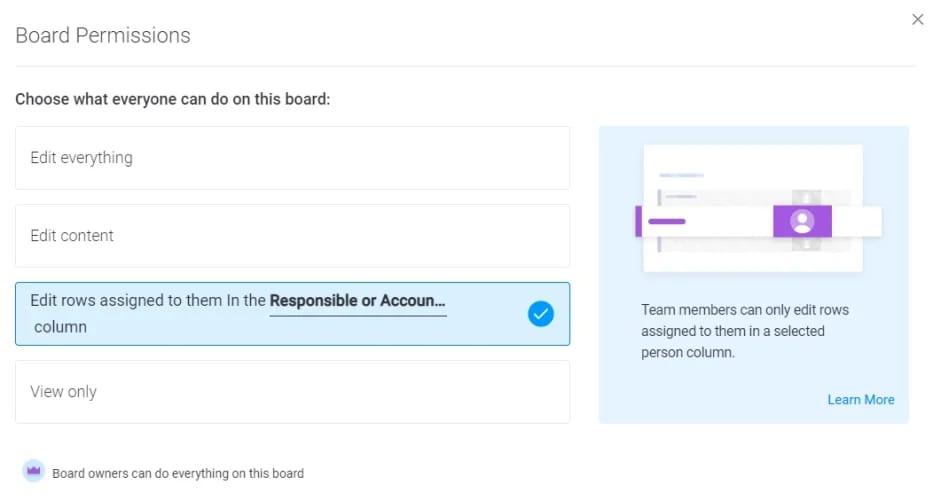
Task: Click the Board Permissions title
Action: (x=103, y=35)
